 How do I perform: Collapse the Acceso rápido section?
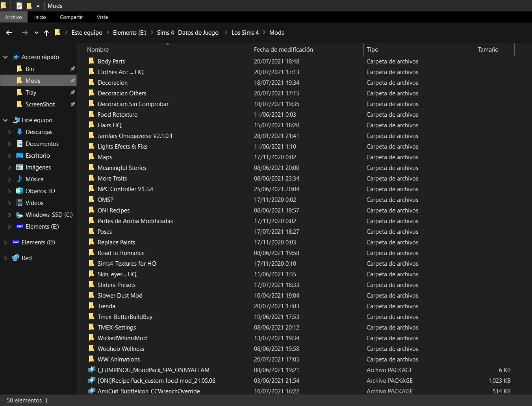tap(6, 57)
